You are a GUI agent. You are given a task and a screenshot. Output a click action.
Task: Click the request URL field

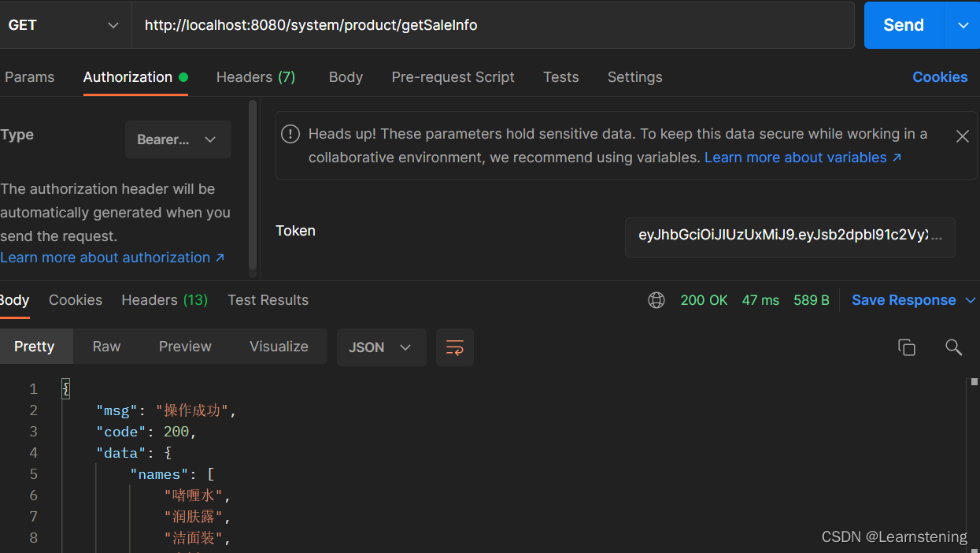pyautogui.click(x=493, y=25)
